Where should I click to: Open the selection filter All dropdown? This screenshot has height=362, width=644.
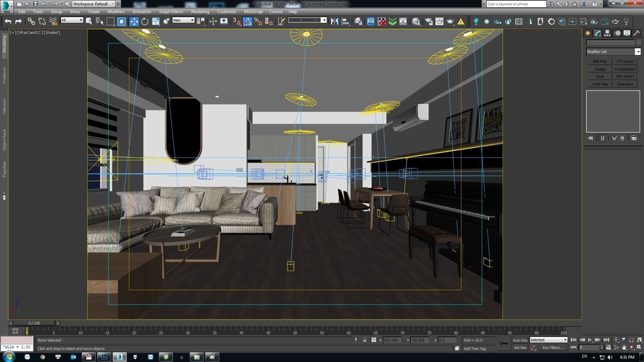(x=72, y=20)
